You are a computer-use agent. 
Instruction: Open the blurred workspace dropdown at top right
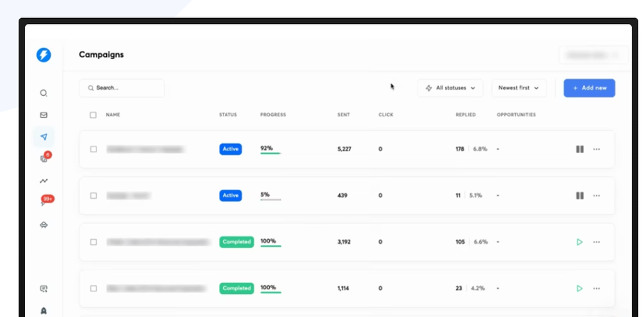pyautogui.click(x=593, y=55)
